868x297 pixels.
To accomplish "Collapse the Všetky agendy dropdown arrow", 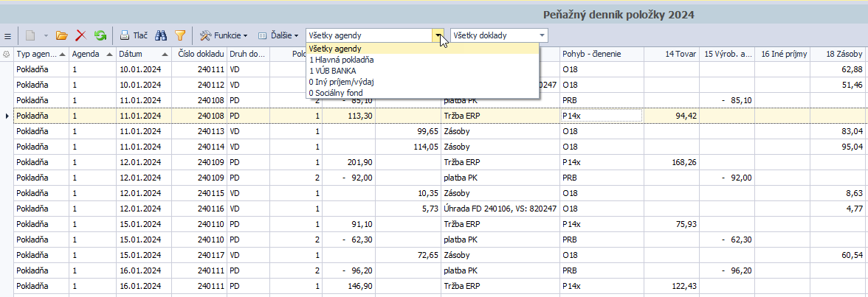I will tap(439, 35).
